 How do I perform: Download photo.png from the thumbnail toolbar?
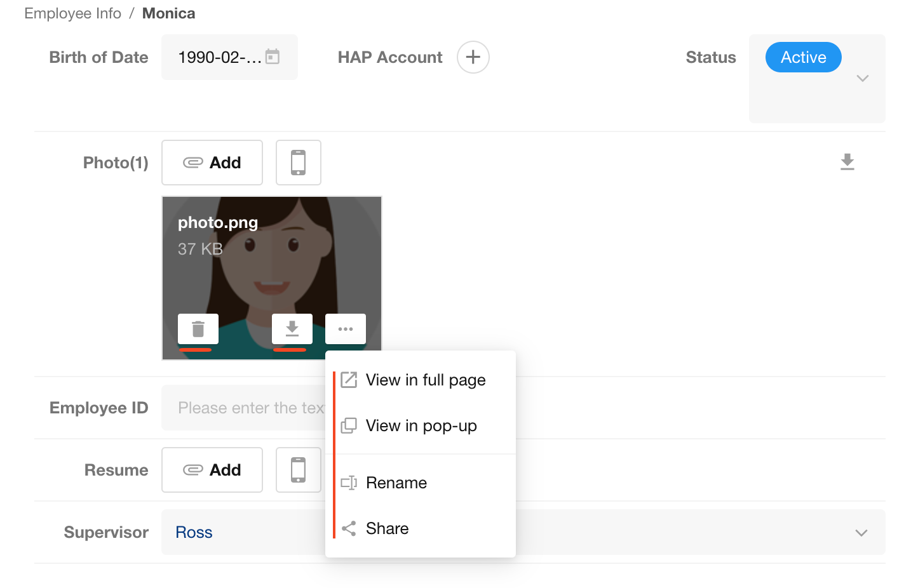292,329
